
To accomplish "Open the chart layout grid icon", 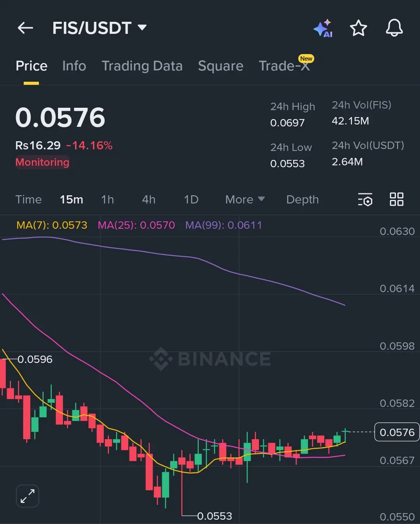I will pyautogui.click(x=397, y=199).
